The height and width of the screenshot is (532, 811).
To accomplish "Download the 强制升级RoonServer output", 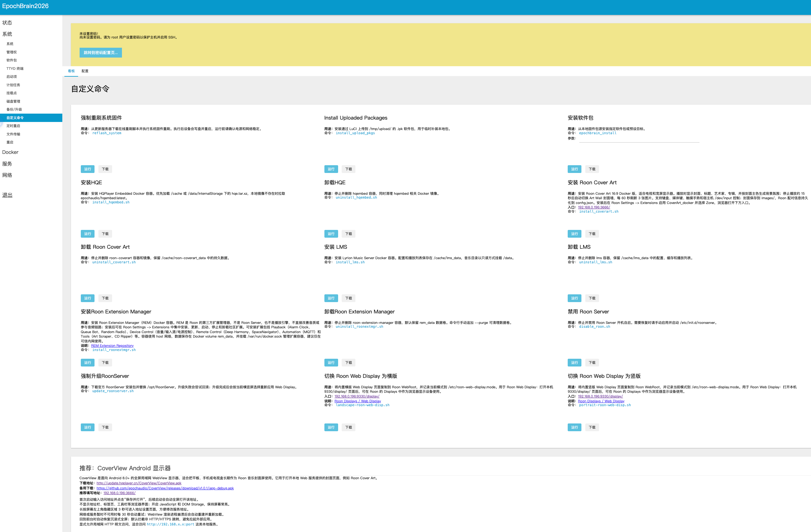I will point(105,427).
